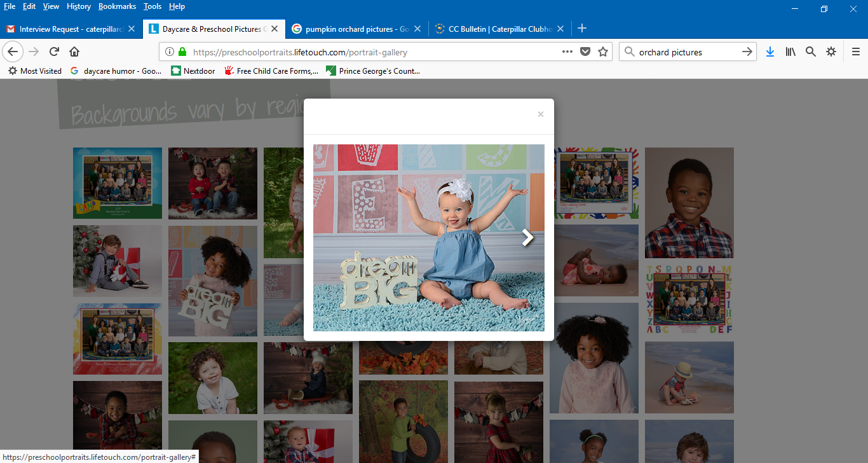Click the settings gear toolbar icon
Image resolution: width=868 pixels, height=463 pixels.
click(831, 52)
